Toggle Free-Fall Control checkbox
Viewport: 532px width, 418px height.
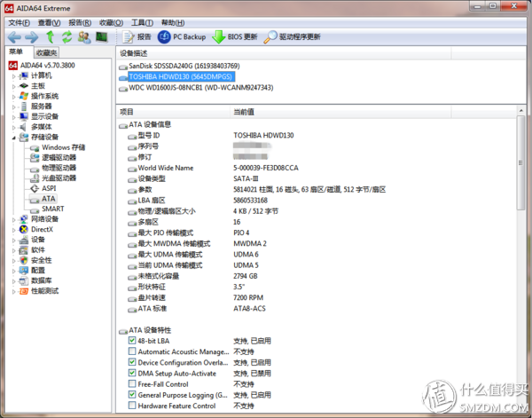(132, 383)
